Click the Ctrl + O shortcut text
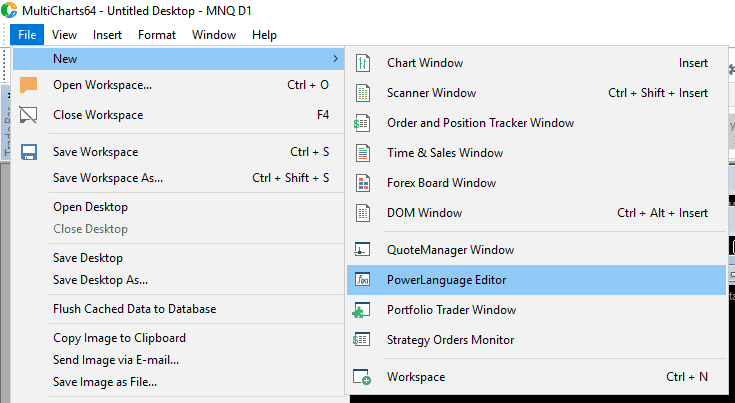Viewport: 735px width, 403px height. [x=308, y=85]
